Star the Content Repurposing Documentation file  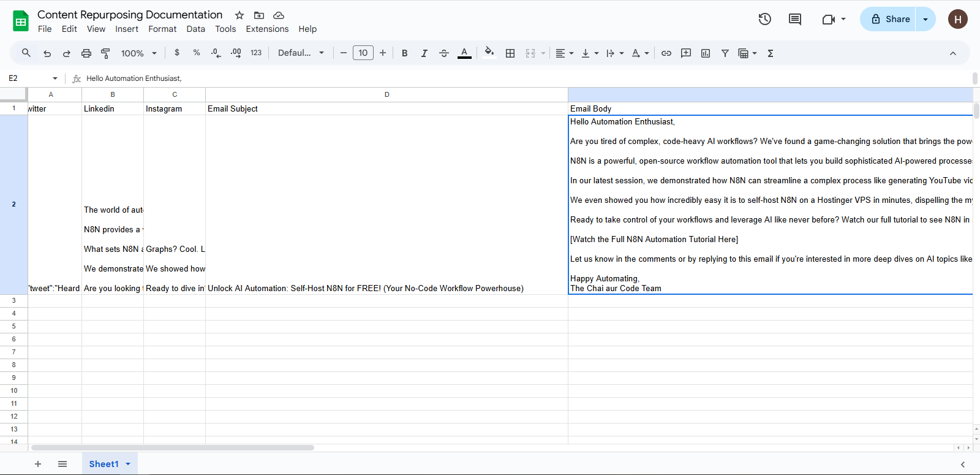click(x=239, y=15)
